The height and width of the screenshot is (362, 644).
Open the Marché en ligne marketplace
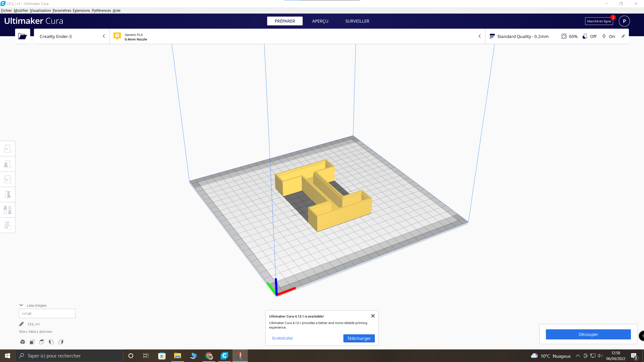pos(599,21)
